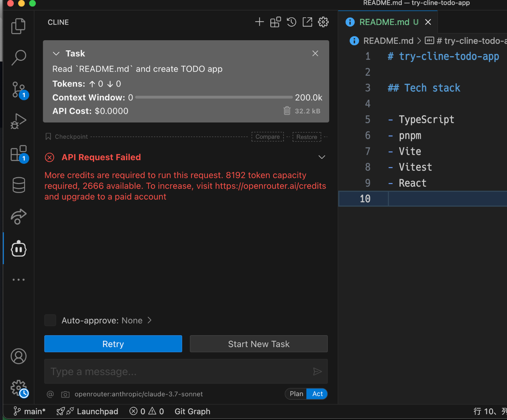
Task: Close the README.md editor tab
Action: tap(428, 22)
